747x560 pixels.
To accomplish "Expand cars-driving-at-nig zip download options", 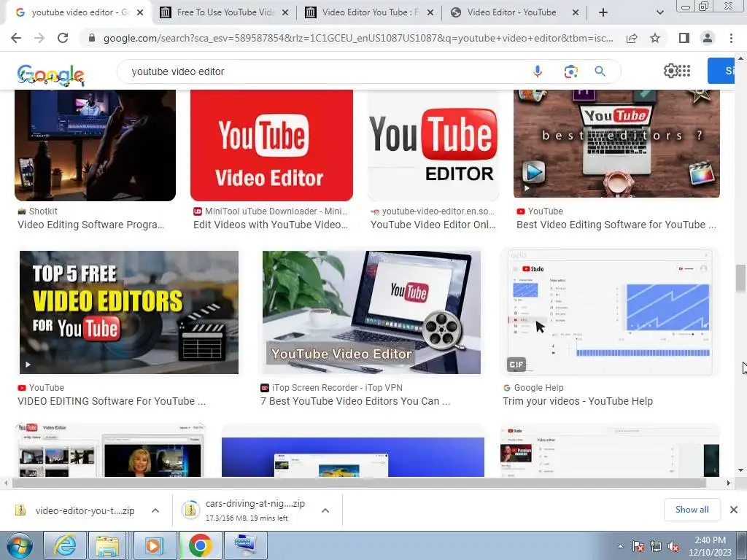I will (325, 510).
